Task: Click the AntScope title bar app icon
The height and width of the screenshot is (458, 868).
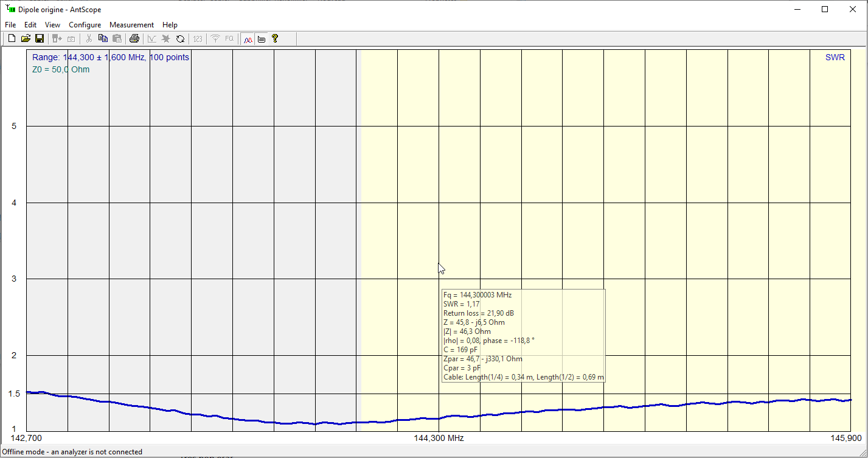Action: coord(10,9)
